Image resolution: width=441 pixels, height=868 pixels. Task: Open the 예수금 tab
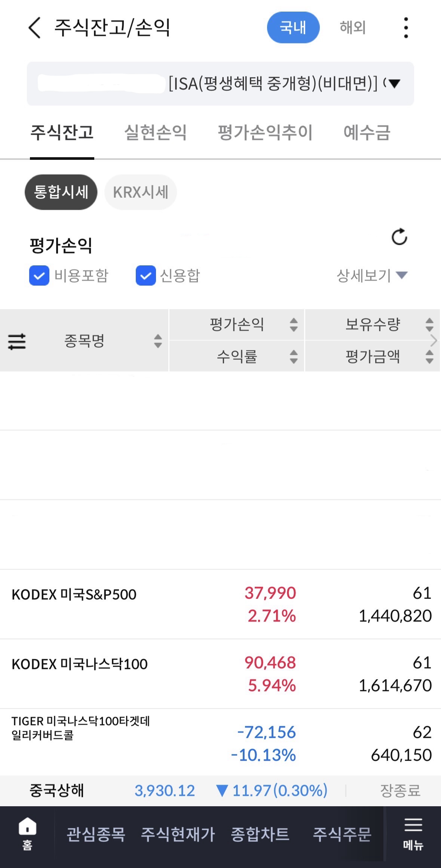point(367,133)
